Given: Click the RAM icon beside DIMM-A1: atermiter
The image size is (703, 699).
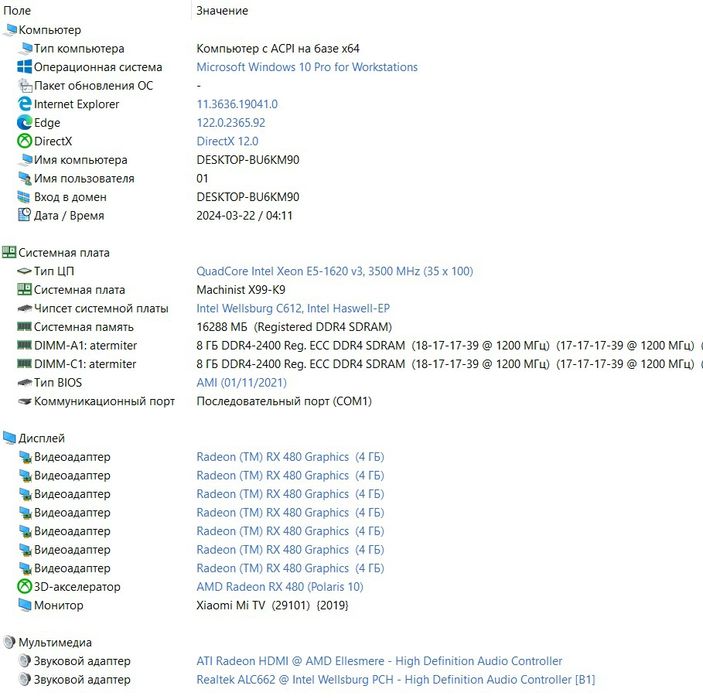Looking at the screenshot, I should click(x=24, y=345).
